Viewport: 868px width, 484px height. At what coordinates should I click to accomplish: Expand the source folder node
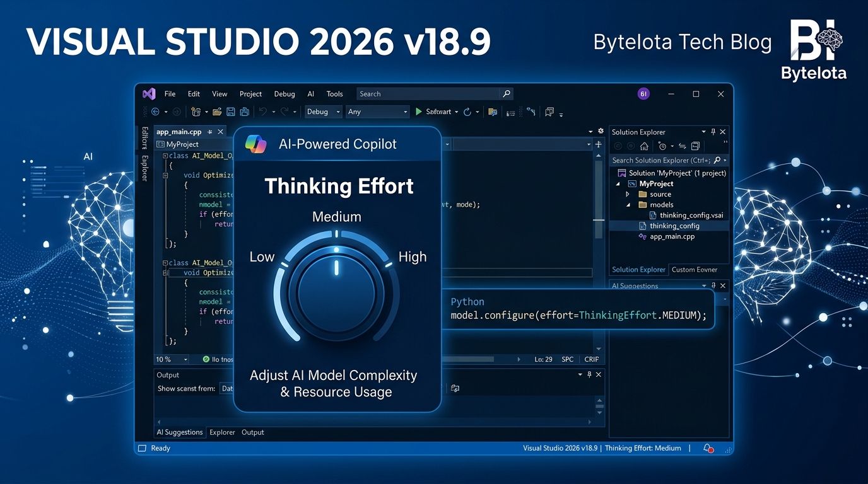click(628, 194)
